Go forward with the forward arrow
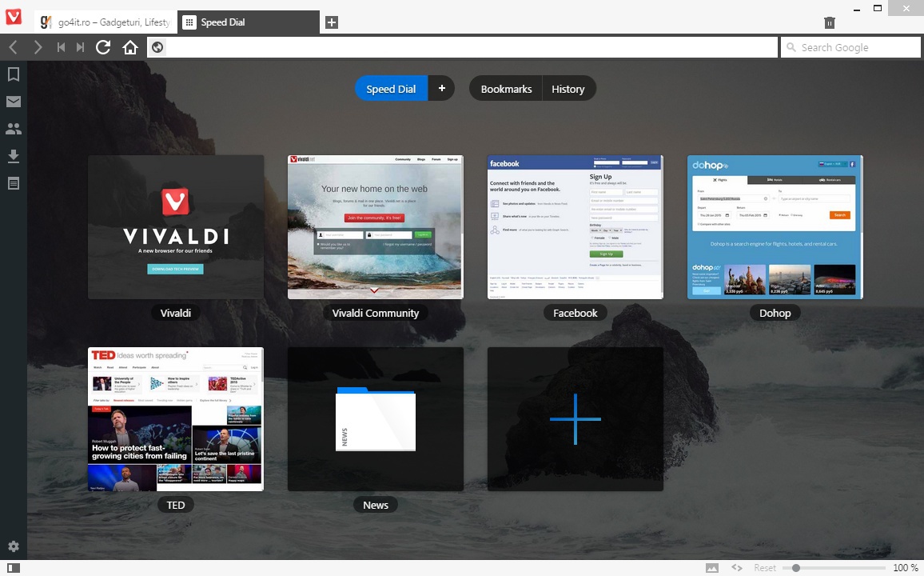The image size is (924, 576). click(38, 47)
